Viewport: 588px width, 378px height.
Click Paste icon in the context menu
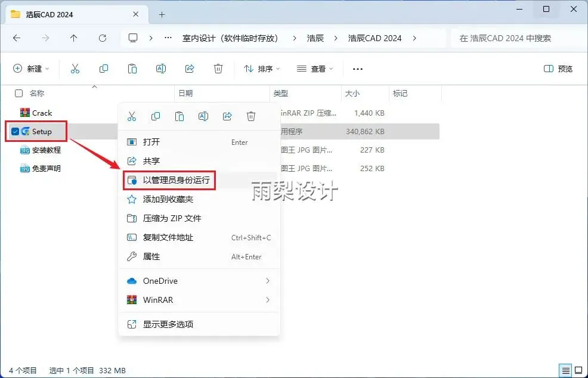coord(180,116)
